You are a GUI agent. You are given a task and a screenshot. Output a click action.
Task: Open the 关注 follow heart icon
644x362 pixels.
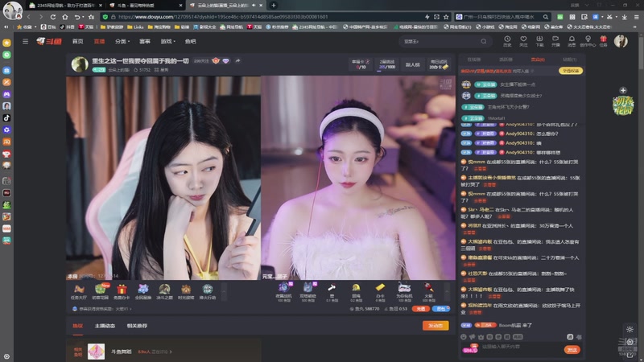tap(523, 41)
